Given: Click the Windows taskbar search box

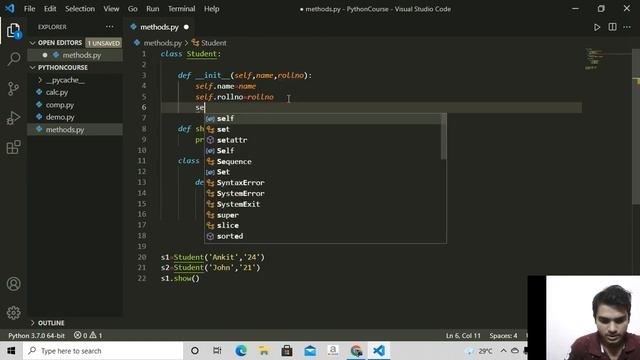Looking at the screenshot, I should pos(103,351).
